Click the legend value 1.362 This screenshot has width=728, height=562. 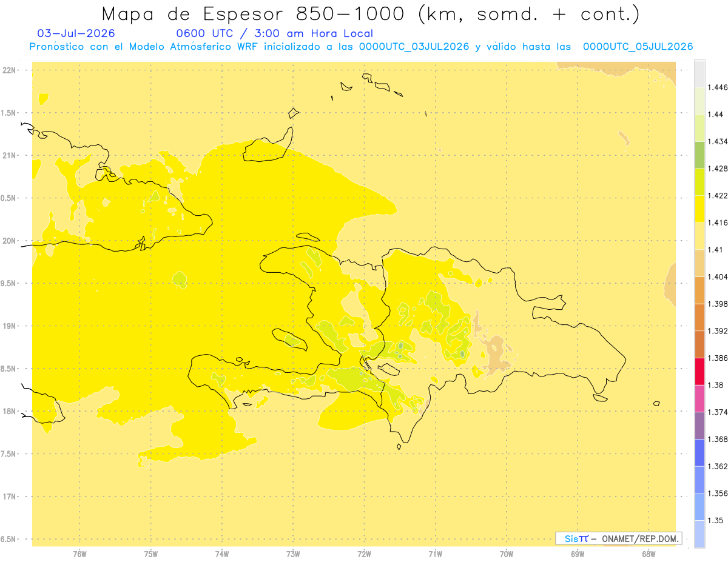tap(717, 466)
